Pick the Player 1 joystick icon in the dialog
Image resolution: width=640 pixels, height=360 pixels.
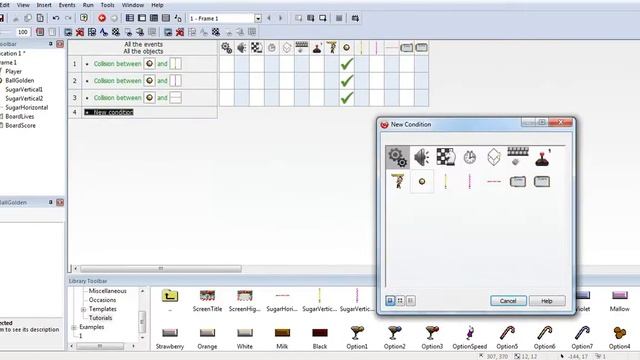[542, 158]
